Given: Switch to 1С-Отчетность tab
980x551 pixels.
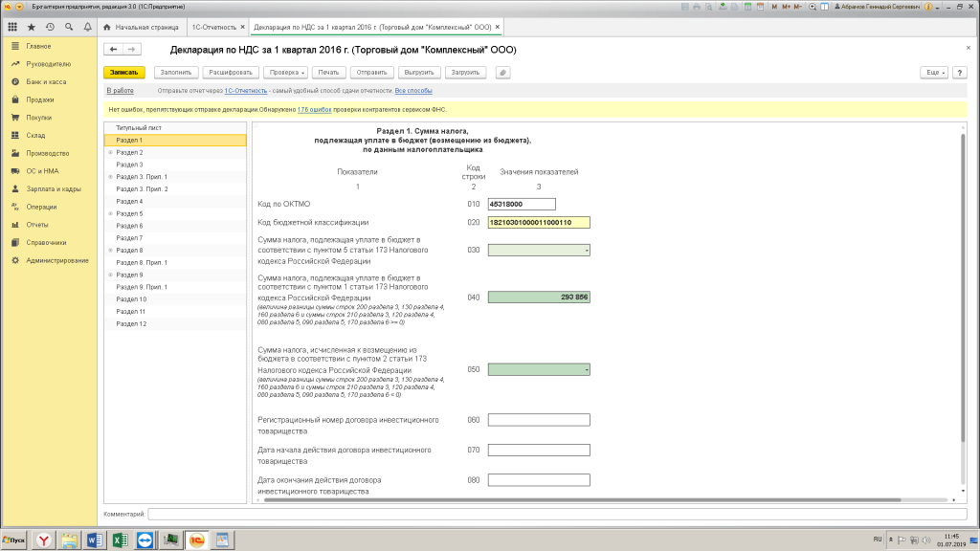Looking at the screenshot, I should click(x=213, y=28).
